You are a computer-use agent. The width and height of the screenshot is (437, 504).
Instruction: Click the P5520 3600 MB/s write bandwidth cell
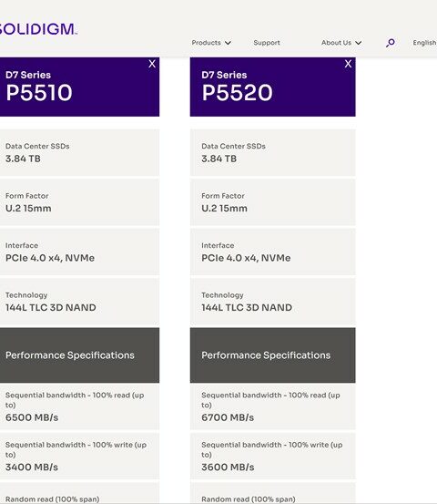(272, 456)
